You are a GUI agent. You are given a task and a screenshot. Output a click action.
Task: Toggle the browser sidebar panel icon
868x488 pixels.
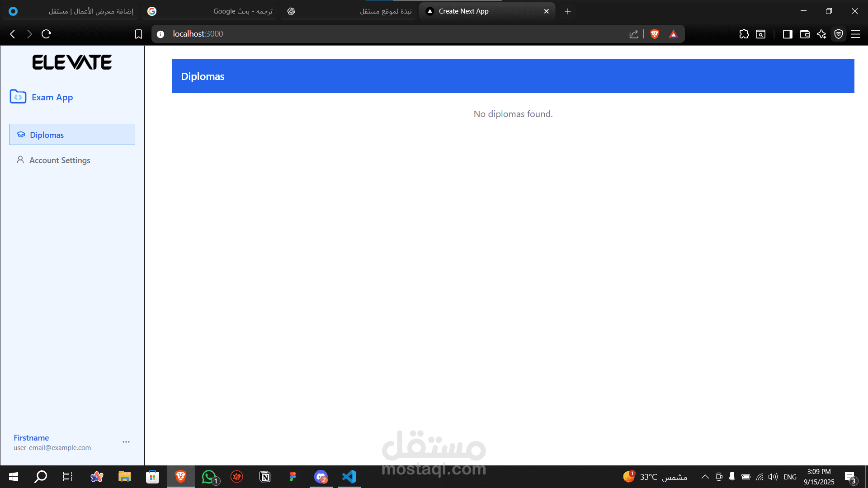tap(787, 34)
